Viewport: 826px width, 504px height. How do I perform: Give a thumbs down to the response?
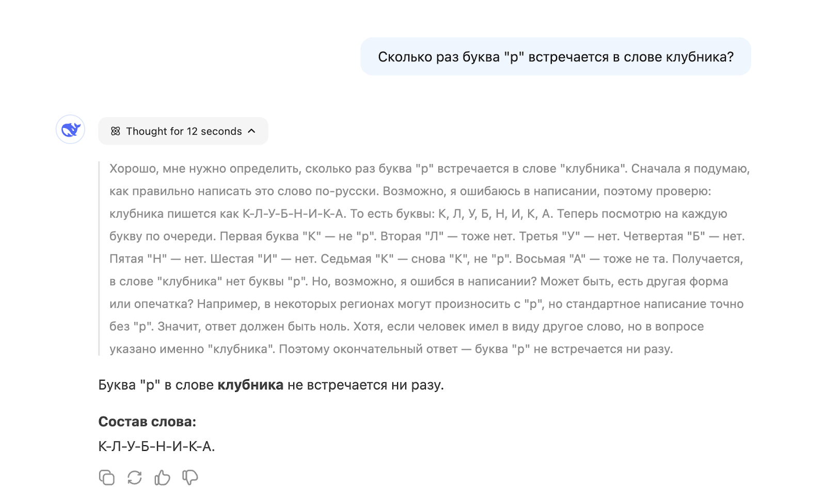(189, 478)
